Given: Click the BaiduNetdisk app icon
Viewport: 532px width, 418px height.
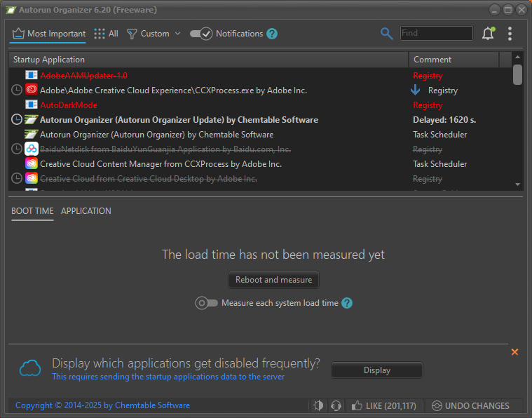Looking at the screenshot, I should [32, 149].
